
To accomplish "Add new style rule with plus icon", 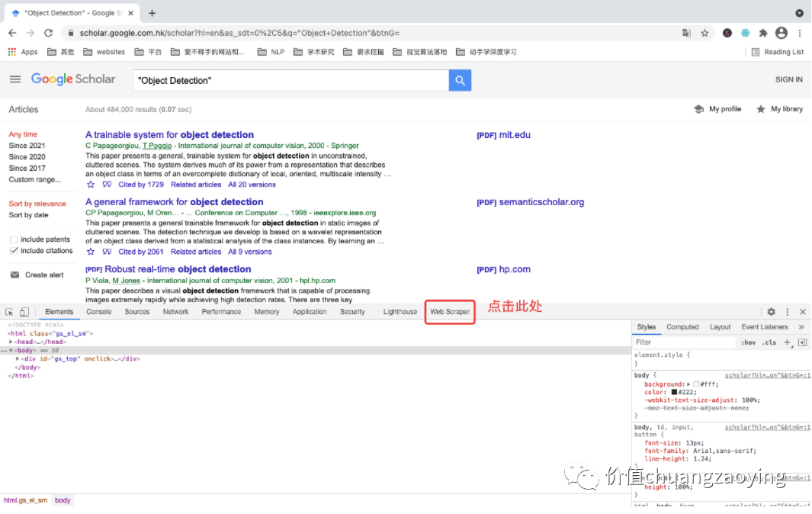I will [787, 342].
